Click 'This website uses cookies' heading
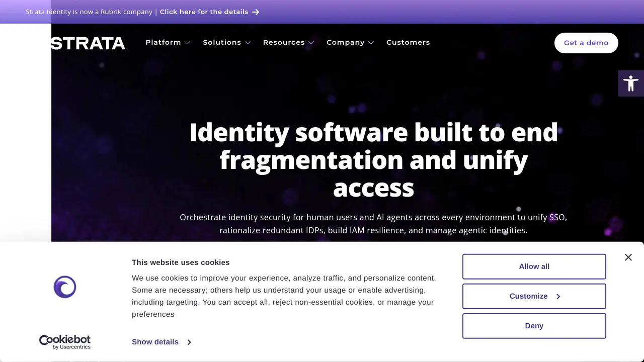The image size is (644, 362). point(181,262)
